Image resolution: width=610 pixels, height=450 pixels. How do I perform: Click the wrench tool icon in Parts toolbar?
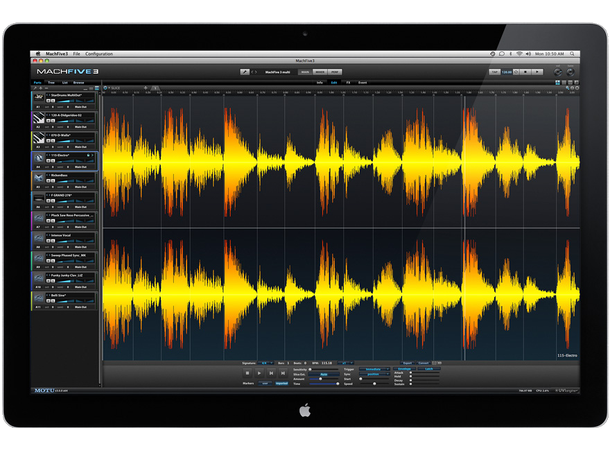click(35, 88)
